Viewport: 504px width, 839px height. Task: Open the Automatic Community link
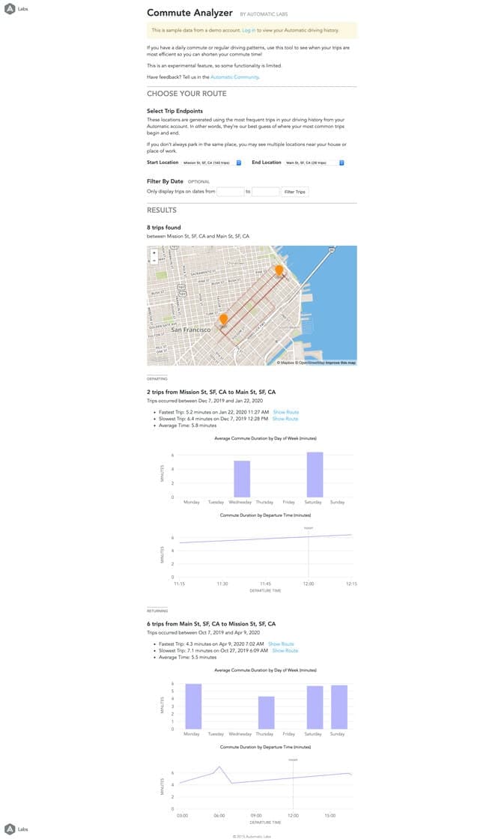[x=235, y=77]
